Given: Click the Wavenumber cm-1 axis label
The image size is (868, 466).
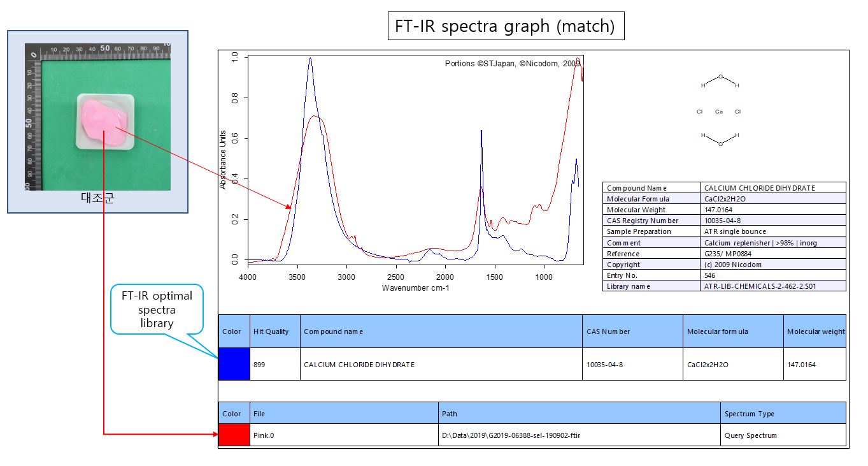Looking at the screenshot, I should coord(416,288).
